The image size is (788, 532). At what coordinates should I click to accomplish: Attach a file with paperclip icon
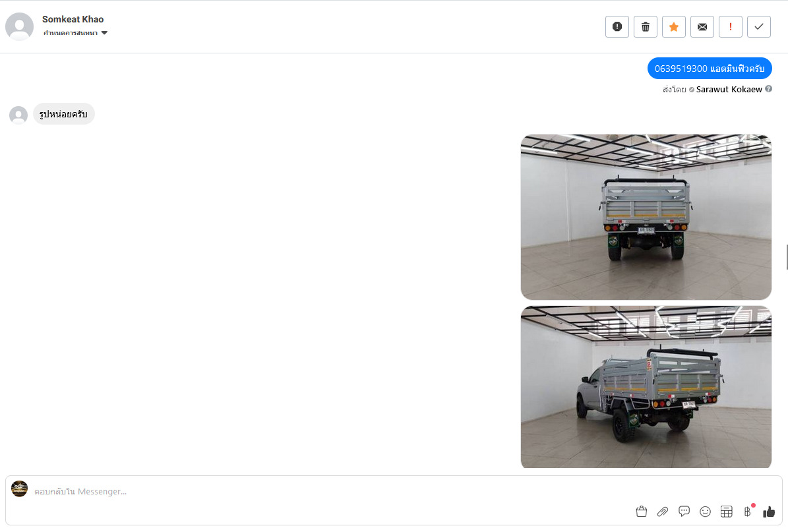pos(662,512)
